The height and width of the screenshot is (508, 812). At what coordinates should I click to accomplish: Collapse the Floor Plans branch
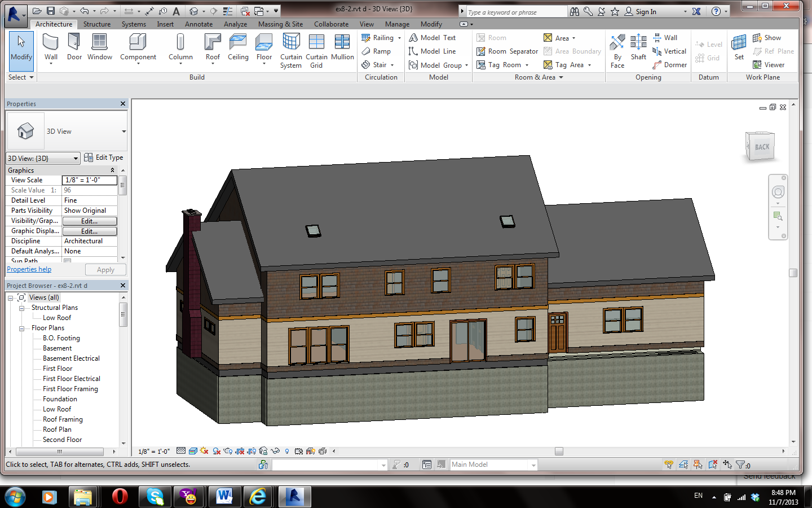click(x=21, y=327)
